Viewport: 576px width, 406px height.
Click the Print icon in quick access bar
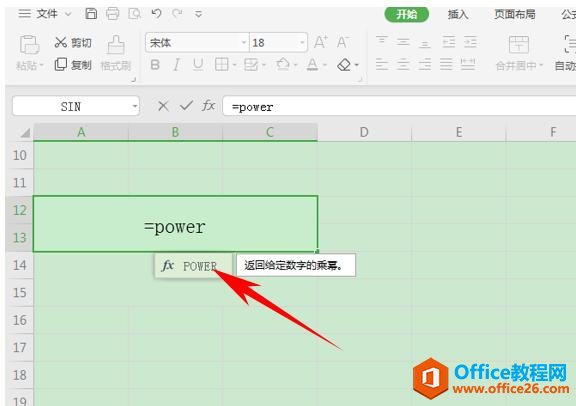coord(112,14)
